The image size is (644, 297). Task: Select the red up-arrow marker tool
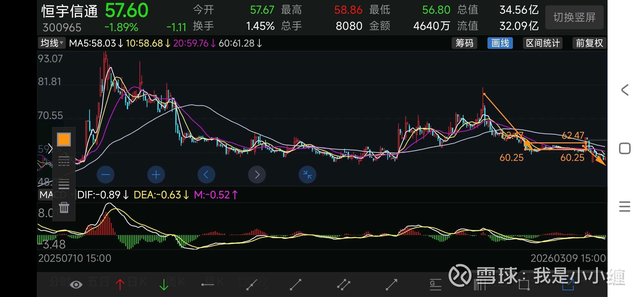(x=120, y=284)
